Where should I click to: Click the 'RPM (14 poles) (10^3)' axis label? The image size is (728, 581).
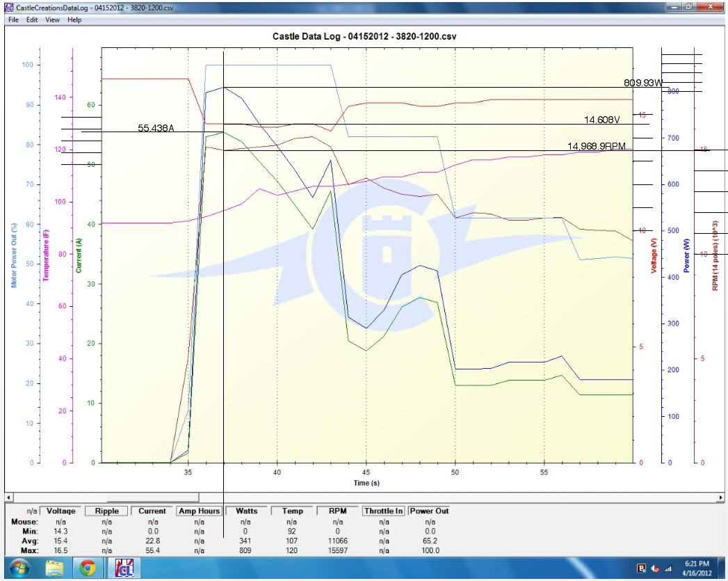pos(715,255)
